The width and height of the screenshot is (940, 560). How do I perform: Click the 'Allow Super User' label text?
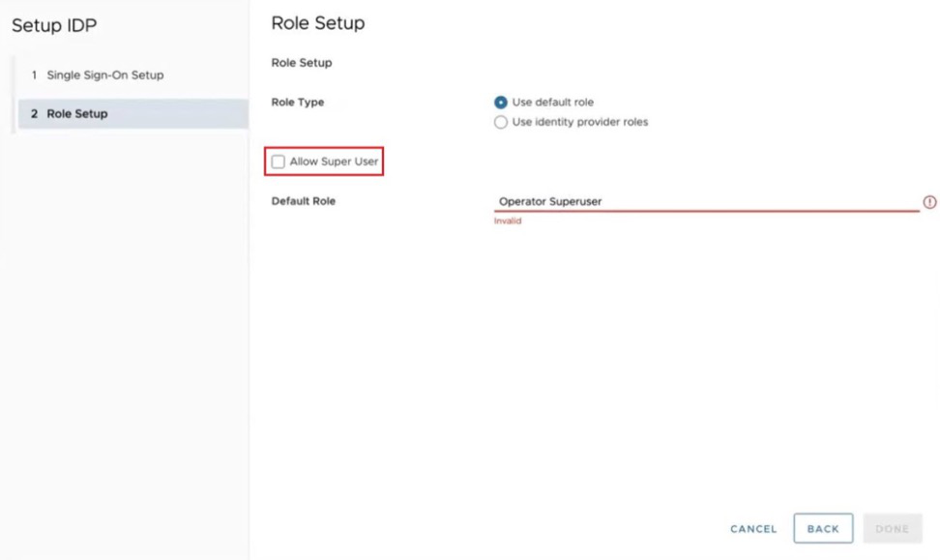pyautogui.click(x=334, y=162)
